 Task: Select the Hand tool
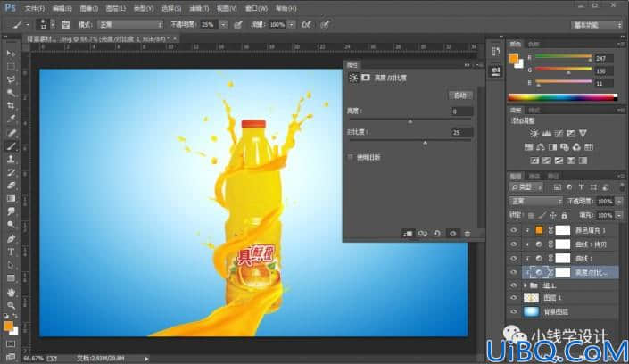[11, 292]
